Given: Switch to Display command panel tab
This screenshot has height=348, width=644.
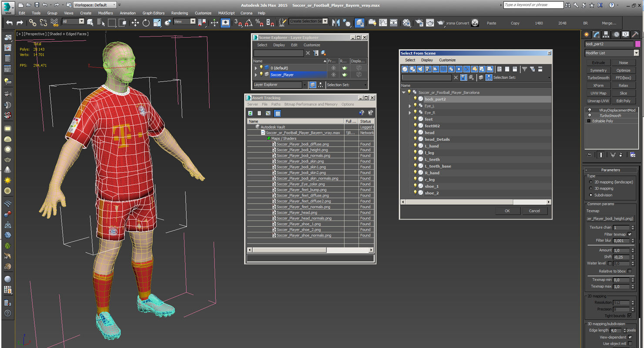Looking at the screenshot, I should (626, 34).
